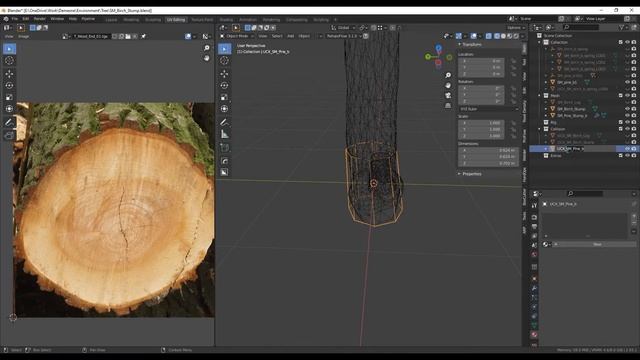Click the New material button

[597, 244]
